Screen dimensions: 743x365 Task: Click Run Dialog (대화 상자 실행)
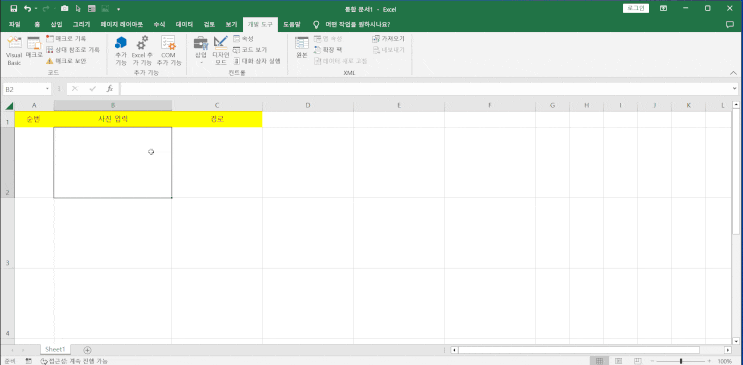[x=256, y=61]
